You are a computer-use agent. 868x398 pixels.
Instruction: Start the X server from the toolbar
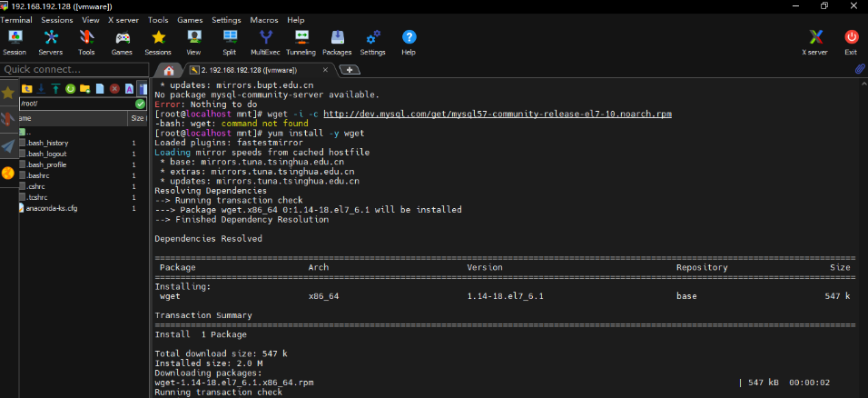[814, 42]
